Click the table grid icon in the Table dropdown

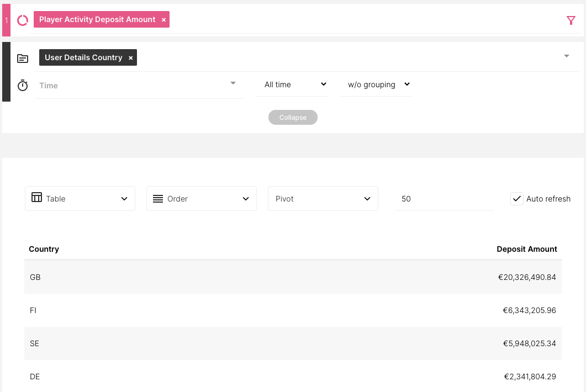coord(36,197)
